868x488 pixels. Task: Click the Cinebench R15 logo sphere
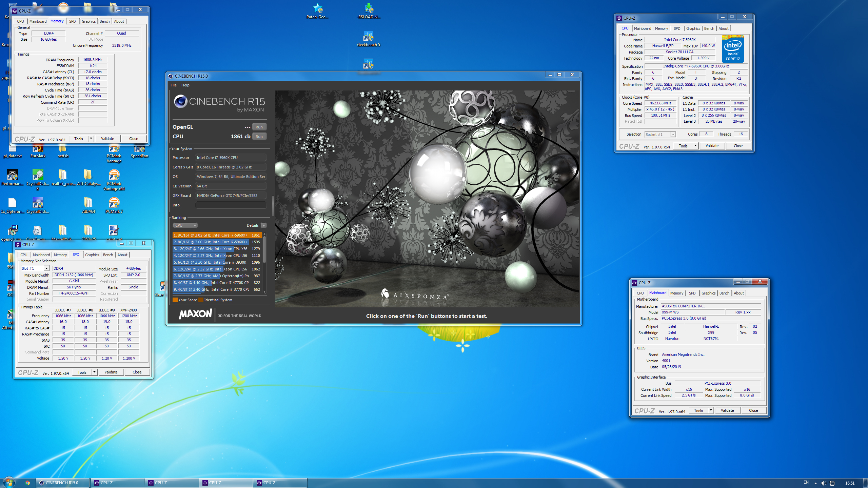pos(180,101)
